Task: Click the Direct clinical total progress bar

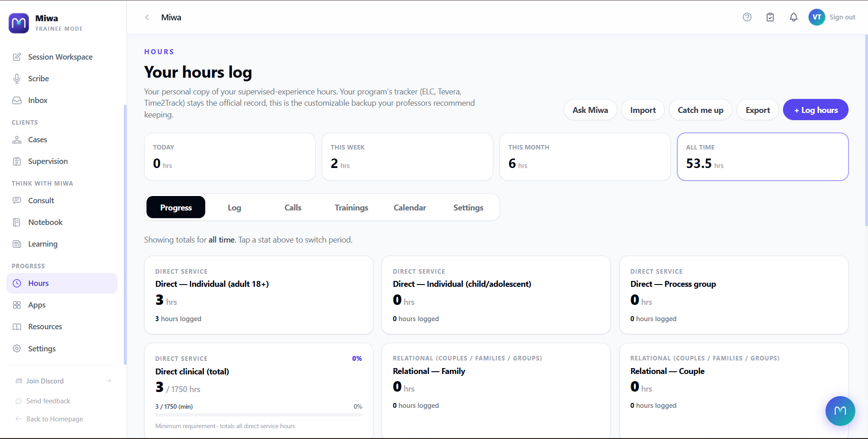Action: (259, 415)
